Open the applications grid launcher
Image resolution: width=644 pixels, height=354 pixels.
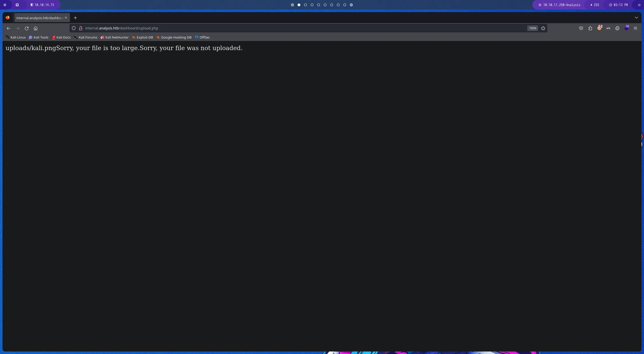click(5, 5)
